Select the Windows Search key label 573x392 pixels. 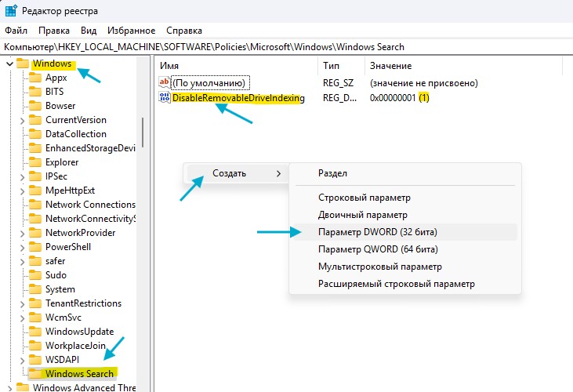(x=79, y=374)
